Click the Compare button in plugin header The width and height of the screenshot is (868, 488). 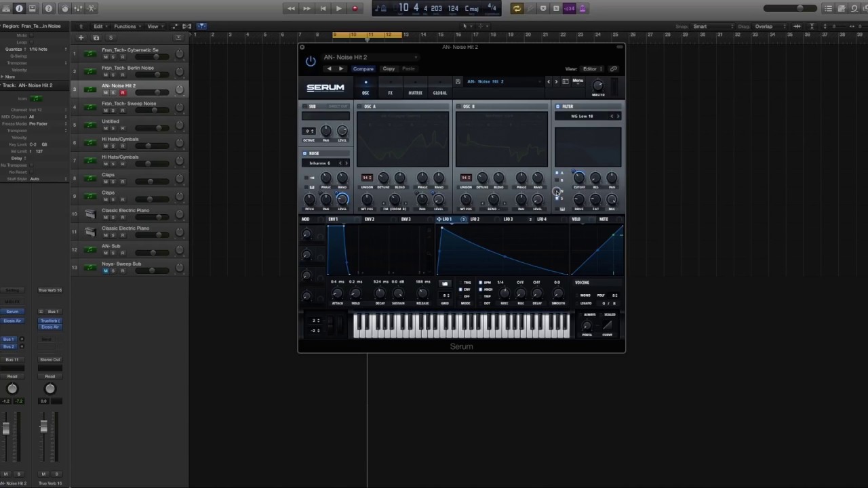click(x=363, y=68)
